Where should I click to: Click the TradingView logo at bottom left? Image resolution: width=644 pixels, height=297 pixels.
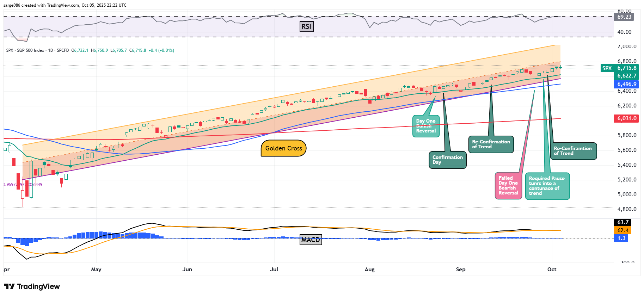pos(32,286)
